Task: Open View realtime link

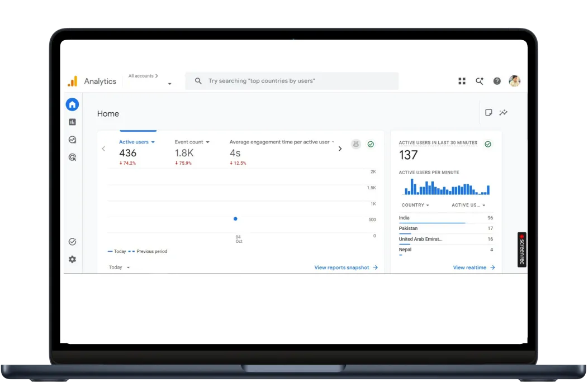Action: click(x=474, y=267)
